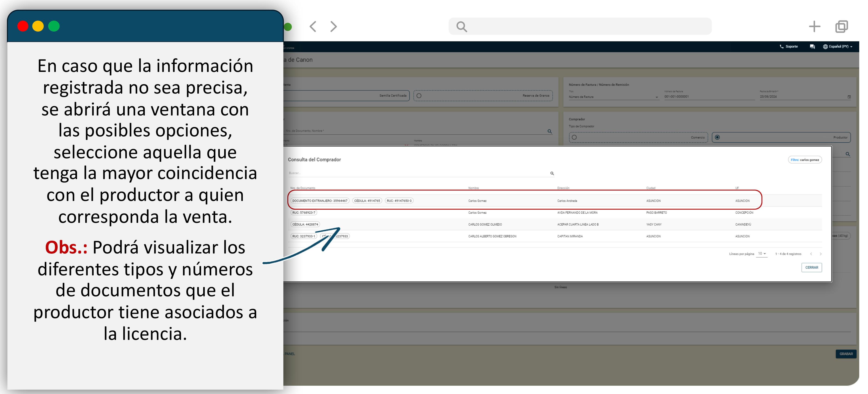The width and height of the screenshot is (868, 394).
Task: Select the Comercio buyer type radio
Action: click(574, 137)
